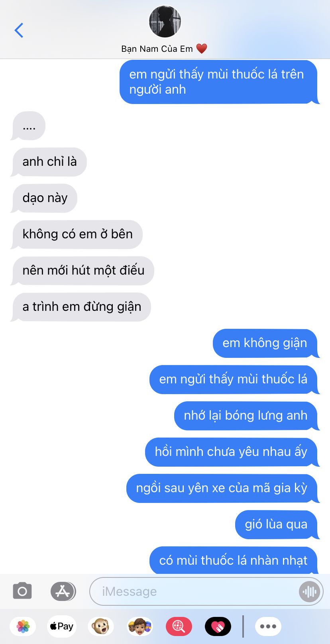Viewport: 330px width, 644px height.
Task: Open the camera icon
Action: point(22,591)
